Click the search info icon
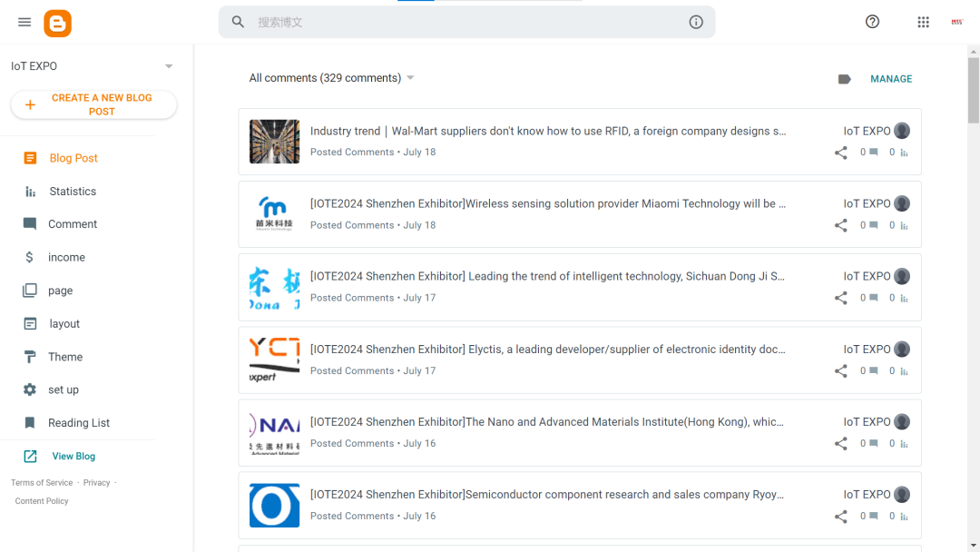 click(696, 22)
